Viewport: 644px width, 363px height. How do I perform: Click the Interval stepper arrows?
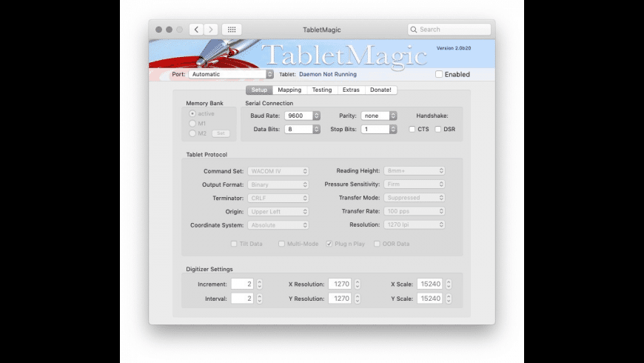pos(260,299)
